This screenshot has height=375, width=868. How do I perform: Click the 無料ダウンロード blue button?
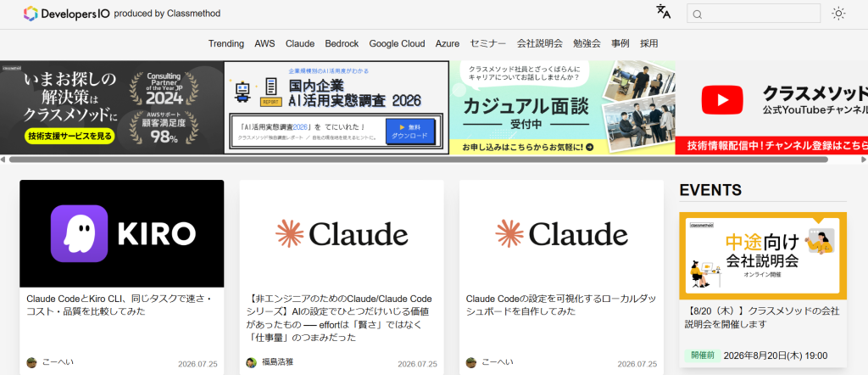click(x=410, y=132)
